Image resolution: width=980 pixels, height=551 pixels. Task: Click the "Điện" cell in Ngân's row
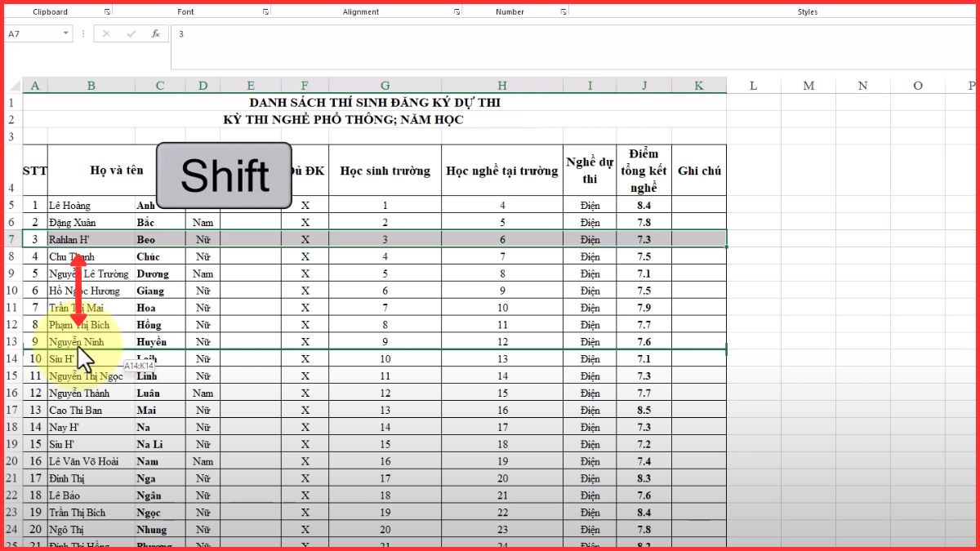[x=590, y=495]
